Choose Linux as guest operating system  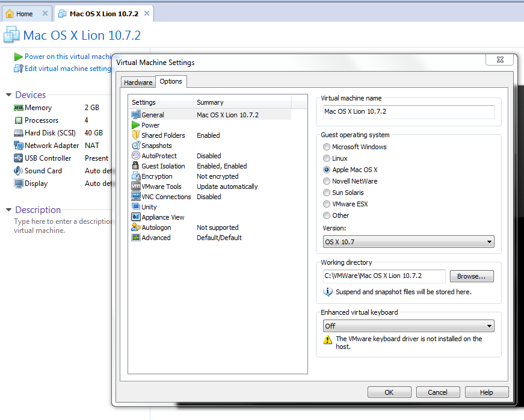[327, 158]
